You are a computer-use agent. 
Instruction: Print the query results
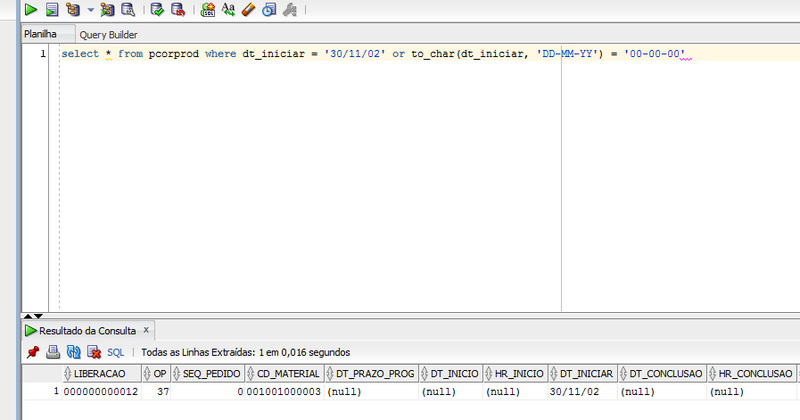click(53, 352)
